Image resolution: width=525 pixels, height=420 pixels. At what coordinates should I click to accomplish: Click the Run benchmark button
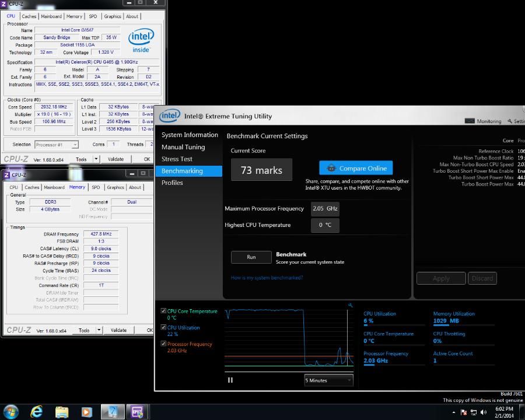click(251, 257)
